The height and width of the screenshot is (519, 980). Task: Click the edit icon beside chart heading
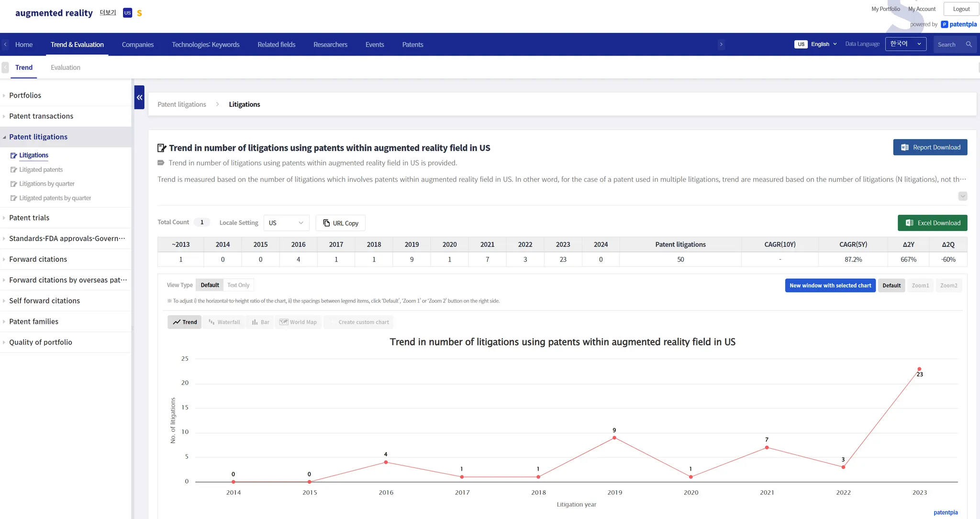pos(162,148)
